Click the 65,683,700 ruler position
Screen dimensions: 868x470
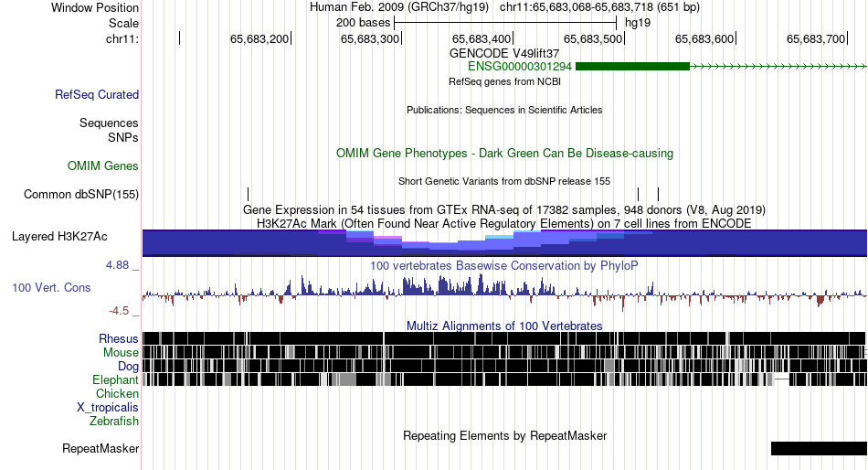(x=816, y=38)
